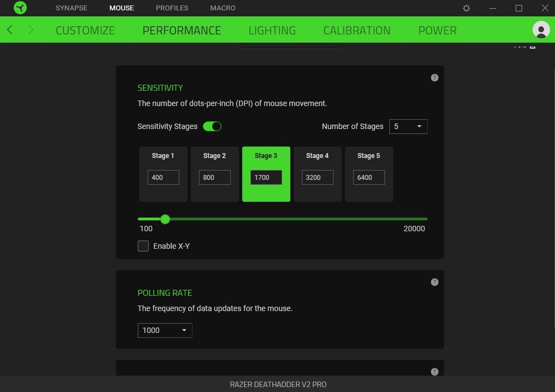Click the maximum DPI label 20000
The width and height of the screenshot is (555, 392).
coord(414,229)
